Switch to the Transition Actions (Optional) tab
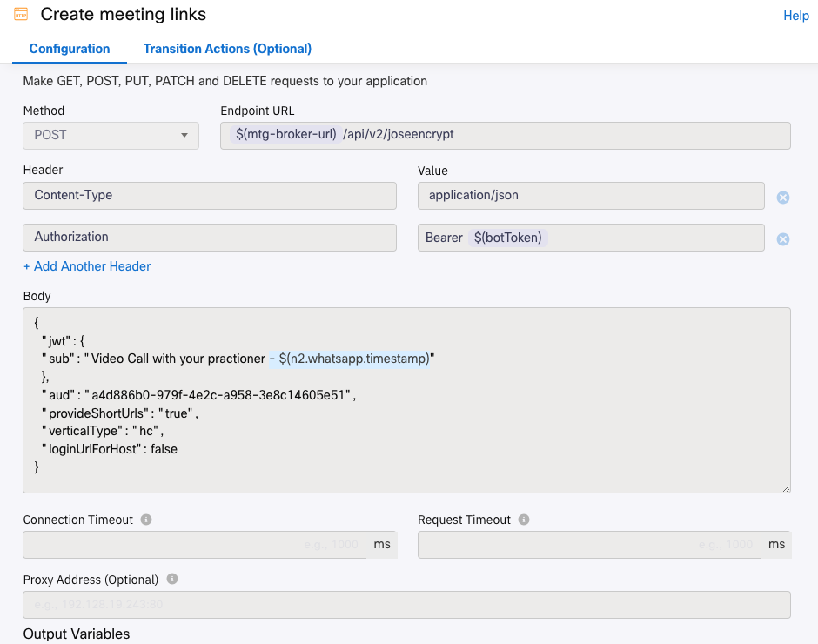This screenshot has width=818, height=644. click(x=227, y=49)
